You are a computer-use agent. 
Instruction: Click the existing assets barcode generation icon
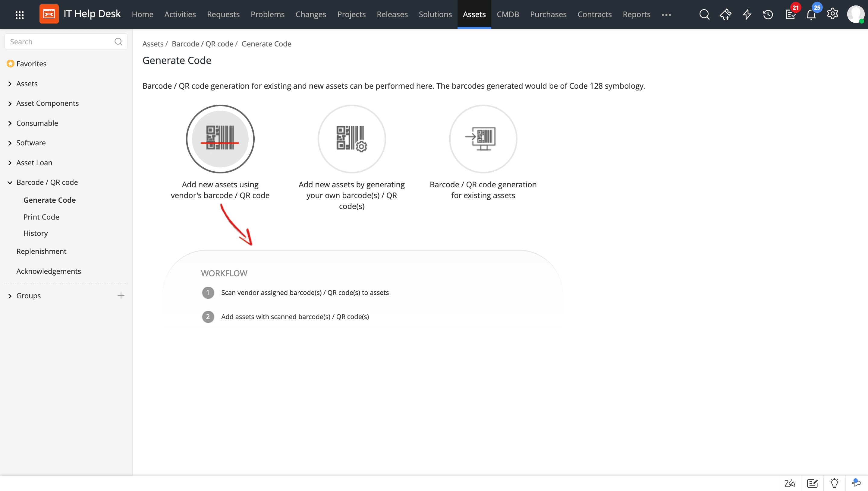483,138
